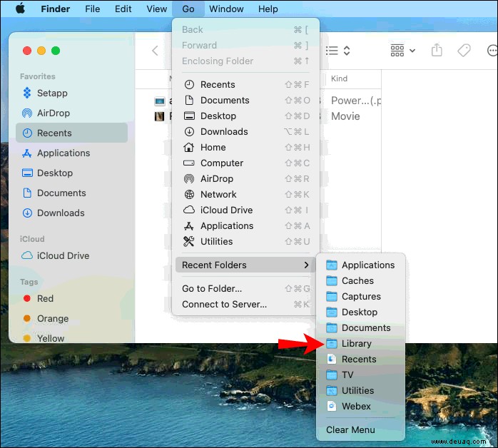Open Desktop in Recent Folders submenu

(360, 312)
